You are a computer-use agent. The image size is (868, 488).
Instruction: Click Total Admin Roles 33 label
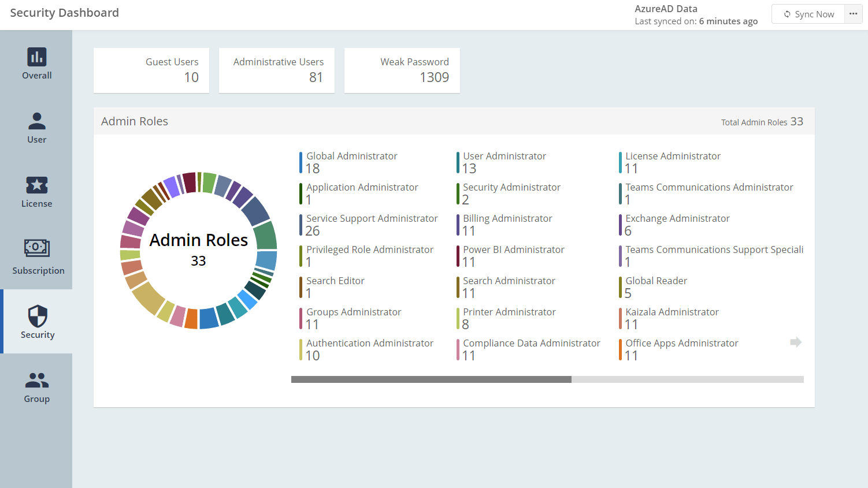click(x=762, y=122)
